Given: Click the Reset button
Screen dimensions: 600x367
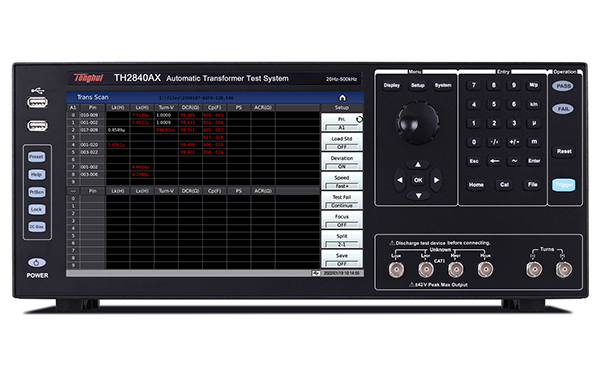Looking at the screenshot, I should 564,151.
